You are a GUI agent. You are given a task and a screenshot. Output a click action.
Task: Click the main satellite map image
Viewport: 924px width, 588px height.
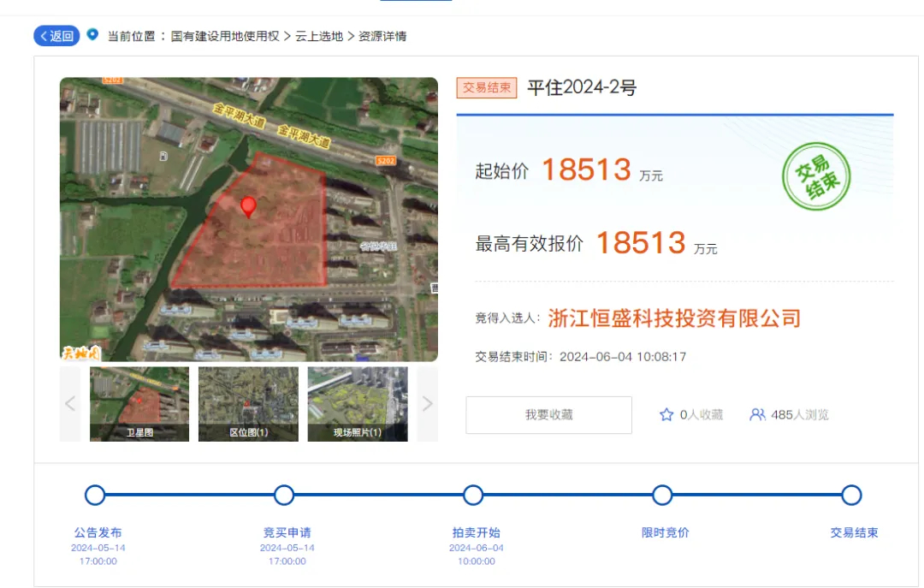[x=249, y=219]
